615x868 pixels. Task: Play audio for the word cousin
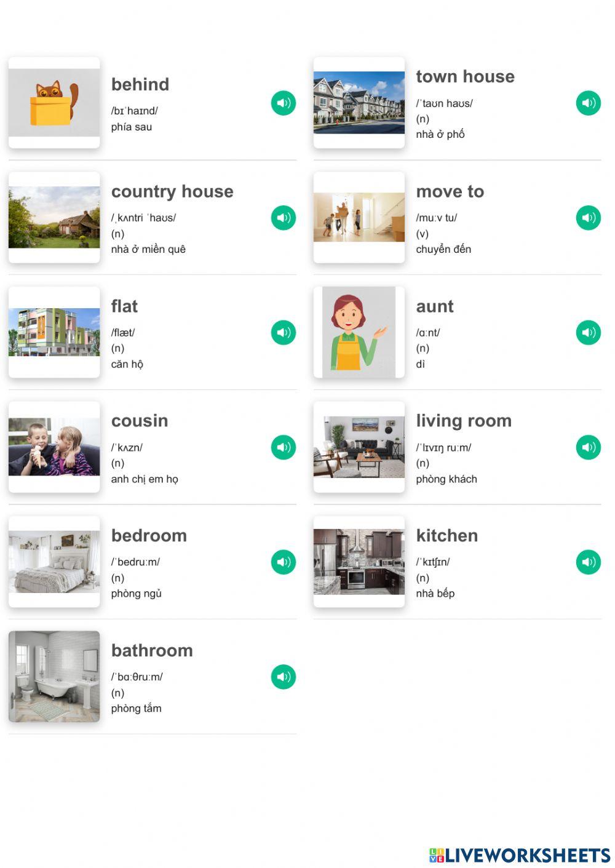point(284,447)
